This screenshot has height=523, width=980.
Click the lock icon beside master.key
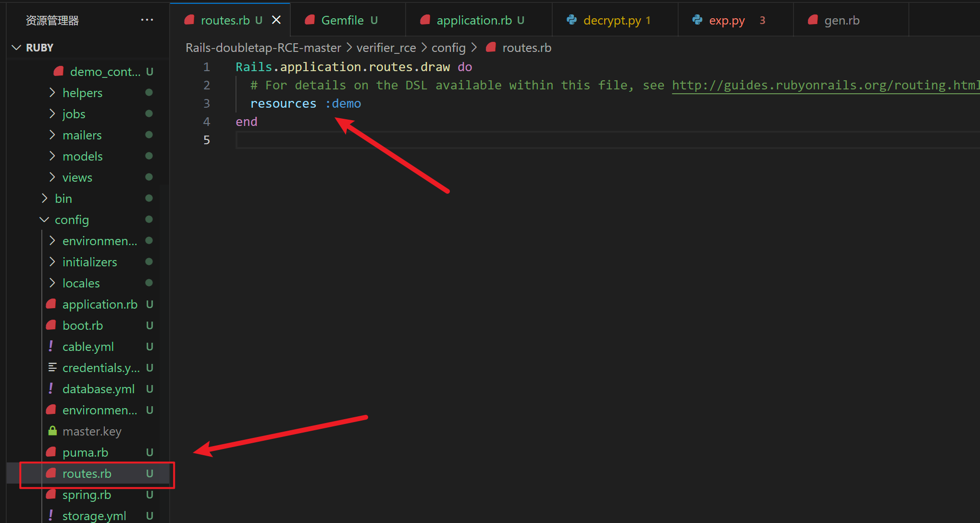click(x=52, y=431)
